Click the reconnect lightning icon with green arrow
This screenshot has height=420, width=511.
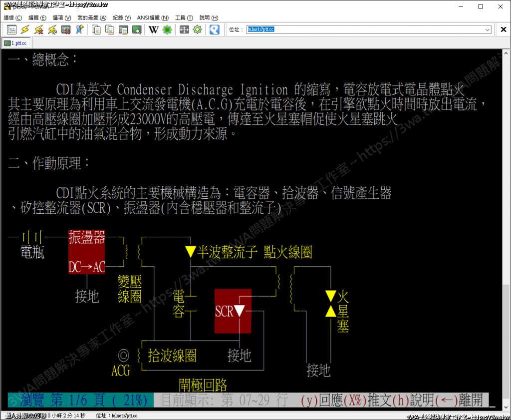click(x=52, y=30)
